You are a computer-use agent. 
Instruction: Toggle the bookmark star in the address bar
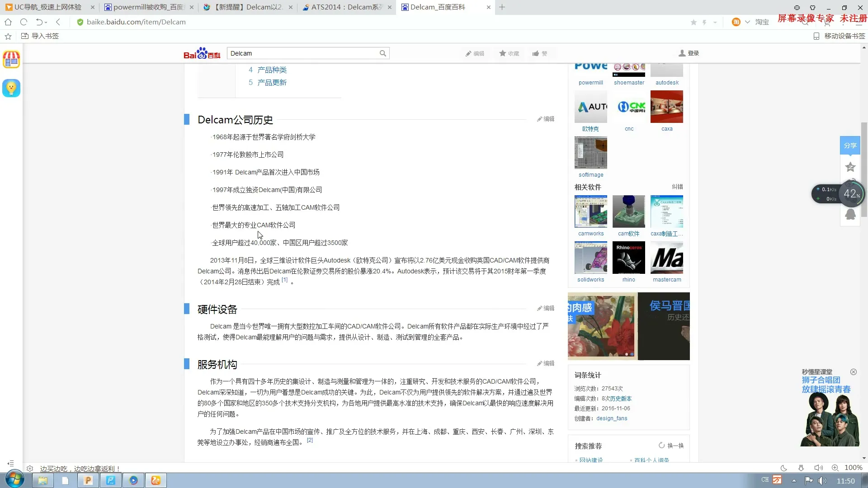(693, 22)
